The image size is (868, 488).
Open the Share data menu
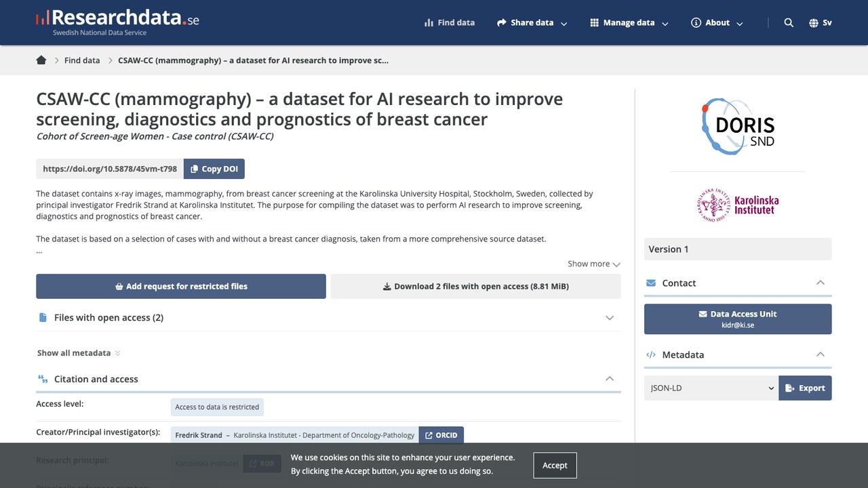(x=532, y=22)
